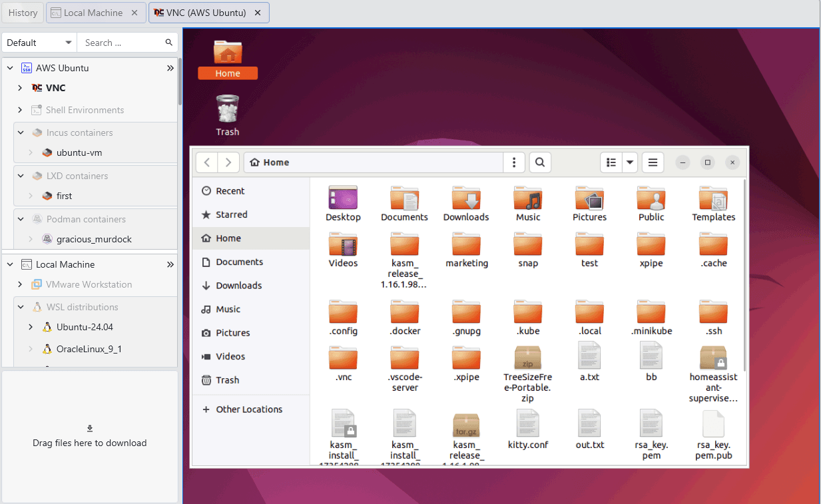The image size is (821, 504).
Task: Select Starred in the file manager sidebar
Action: click(231, 214)
